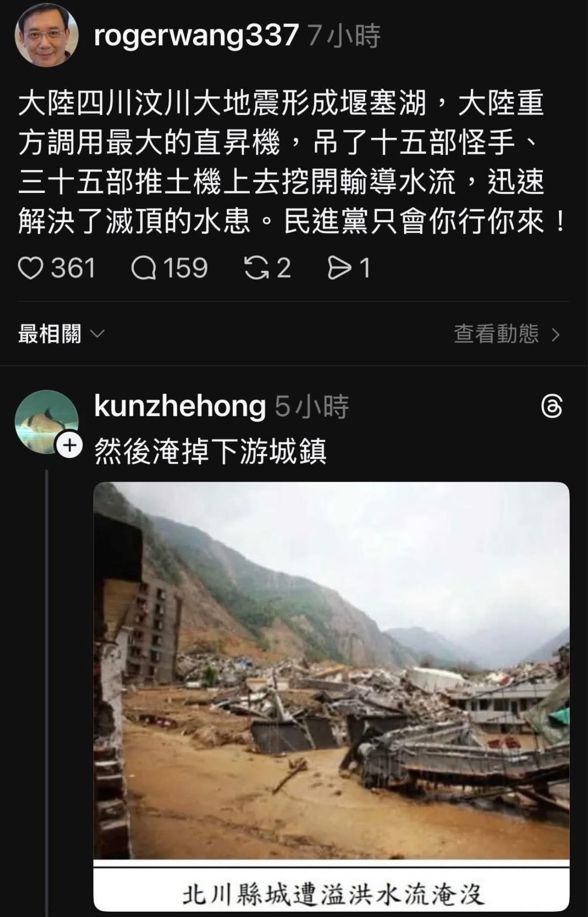Open the rogerwang337 username link

pos(196,35)
